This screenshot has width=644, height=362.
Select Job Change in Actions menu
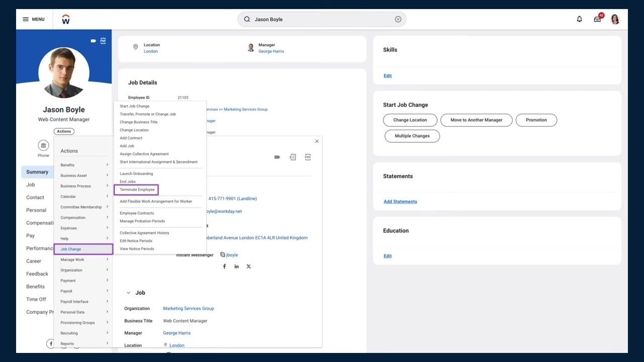[84, 249]
